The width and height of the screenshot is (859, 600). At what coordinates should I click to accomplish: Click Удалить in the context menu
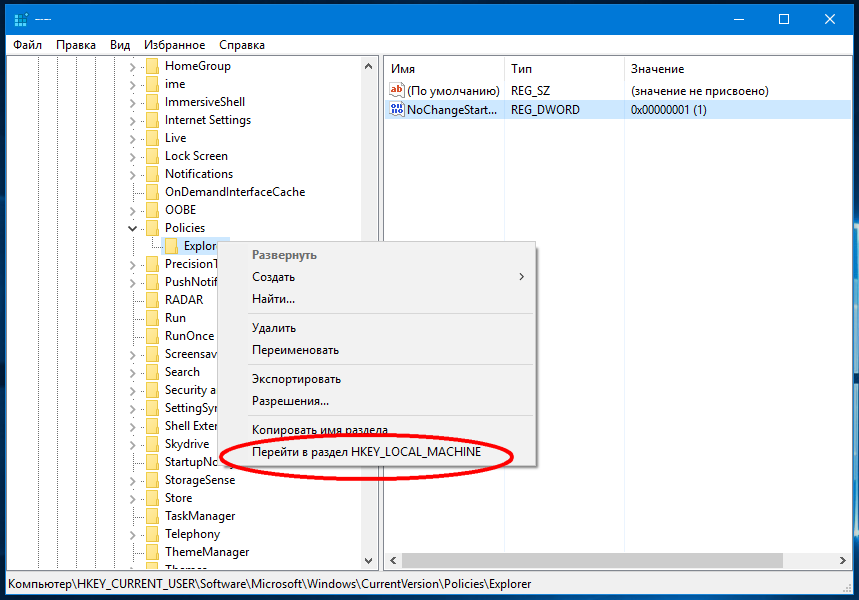(274, 328)
